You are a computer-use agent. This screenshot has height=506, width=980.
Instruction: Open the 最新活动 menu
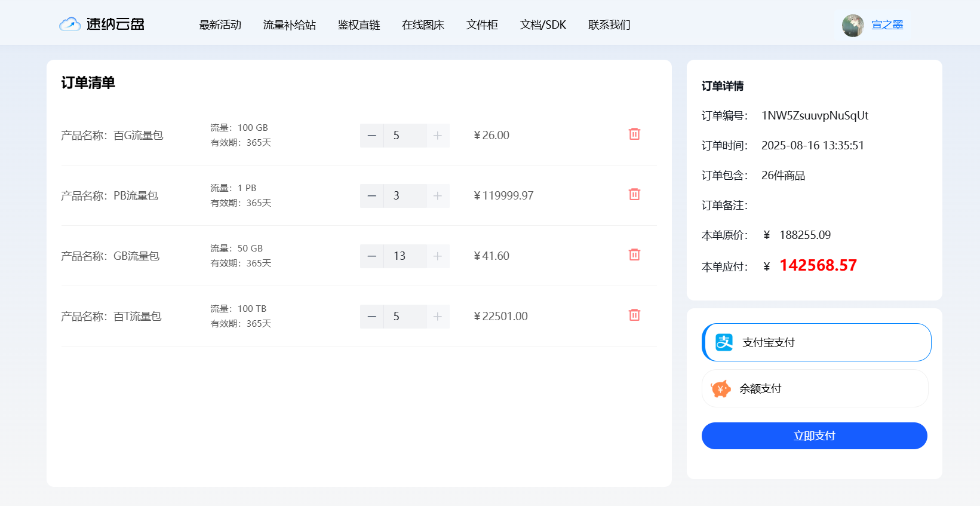(220, 24)
